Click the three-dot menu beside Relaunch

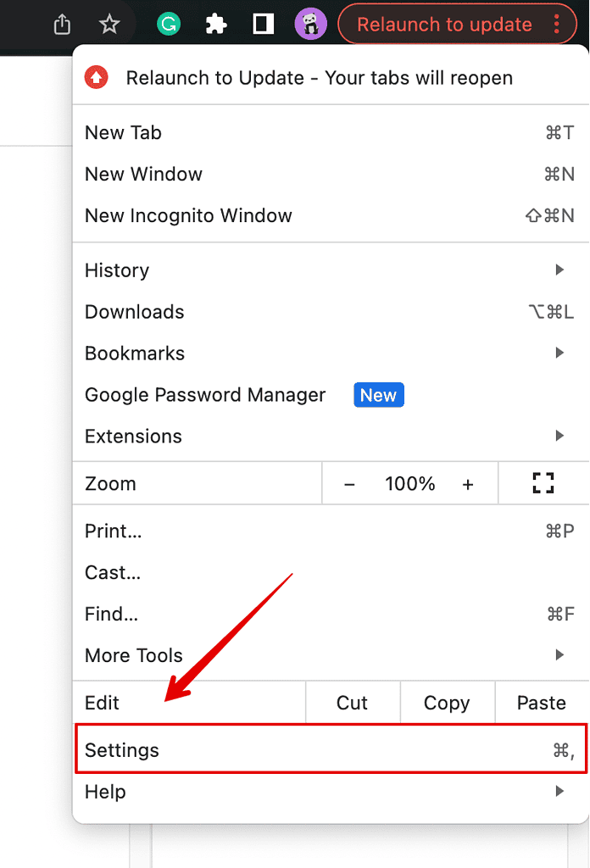pos(558,24)
